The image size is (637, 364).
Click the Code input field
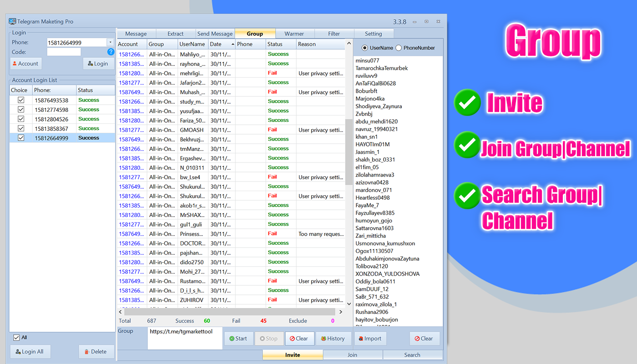[64, 52]
